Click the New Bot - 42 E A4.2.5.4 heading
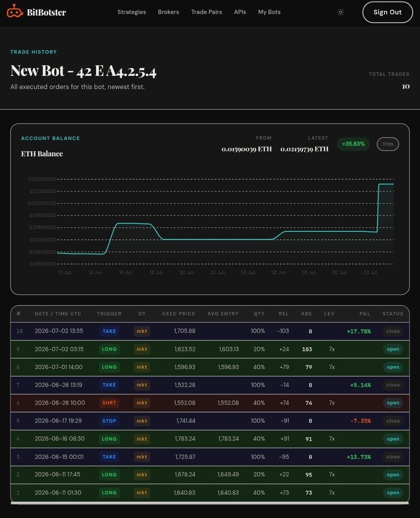The height and width of the screenshot is (518, 420). (83, 70)
